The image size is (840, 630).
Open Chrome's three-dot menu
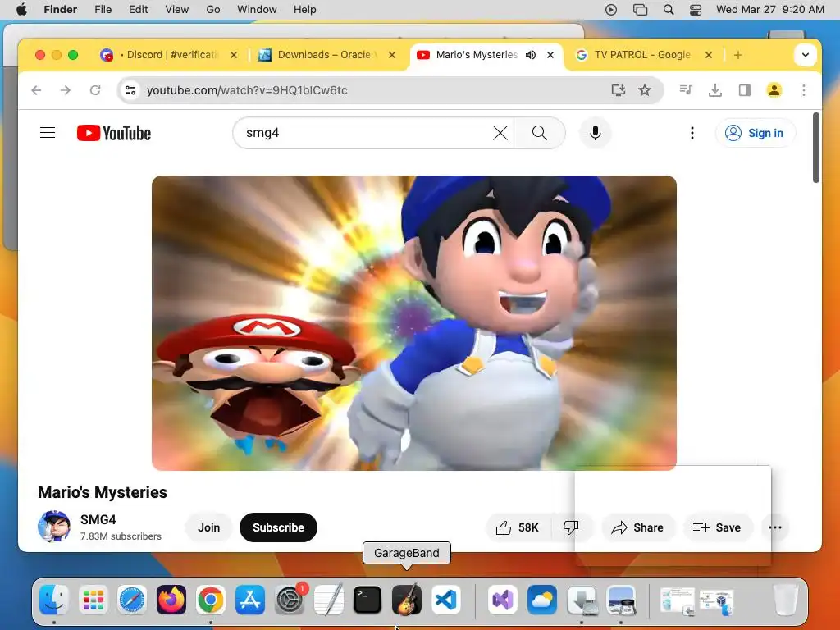pyautogui.click(x=804, y=90)
